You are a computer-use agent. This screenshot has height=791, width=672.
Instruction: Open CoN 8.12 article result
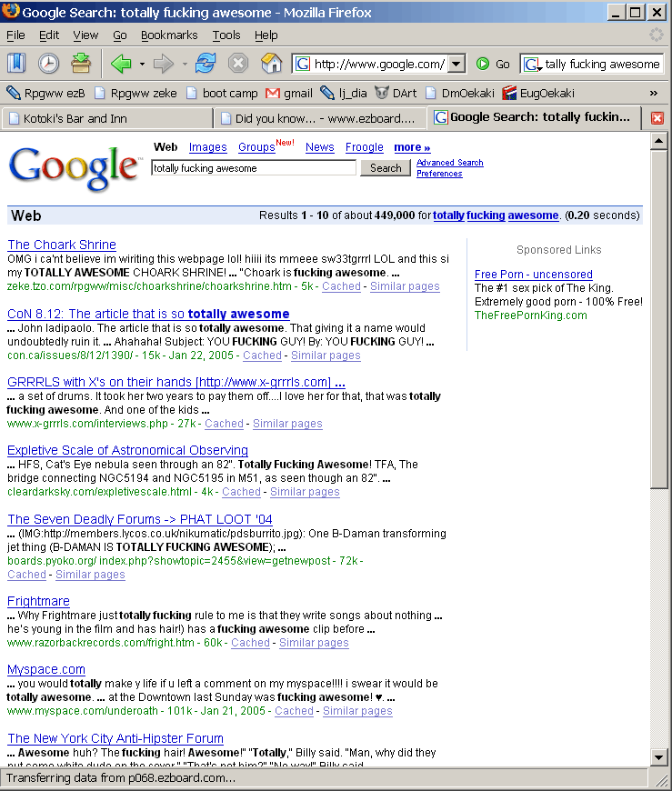148,314
